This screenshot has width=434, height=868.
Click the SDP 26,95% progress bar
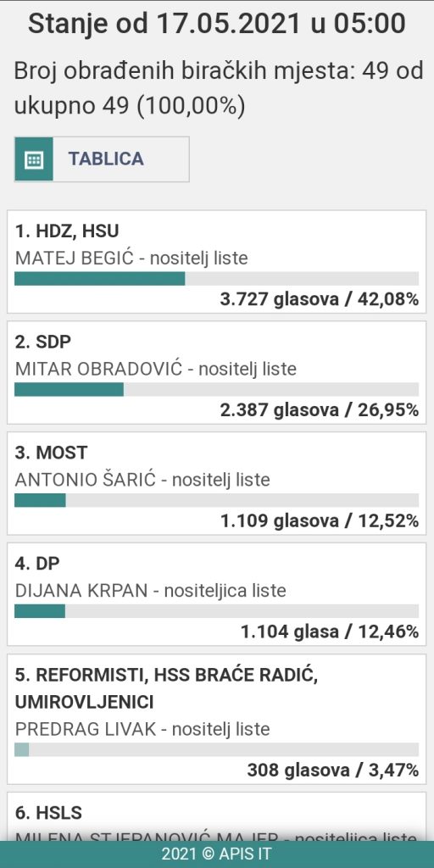coord(216,389)
